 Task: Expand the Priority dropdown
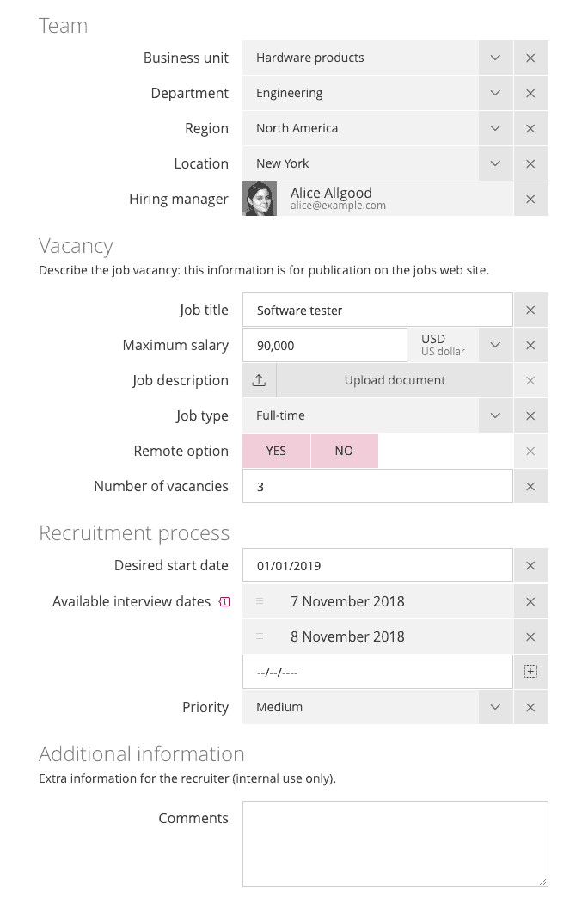point(495,706)
